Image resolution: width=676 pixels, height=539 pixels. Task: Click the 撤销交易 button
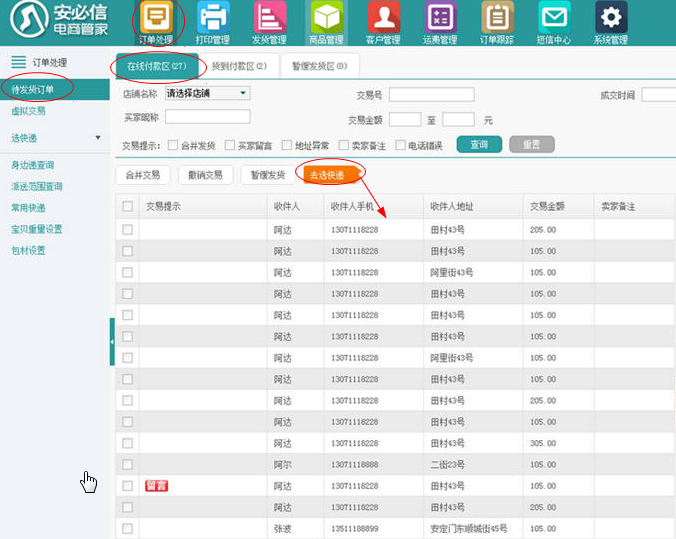(206, 175)
